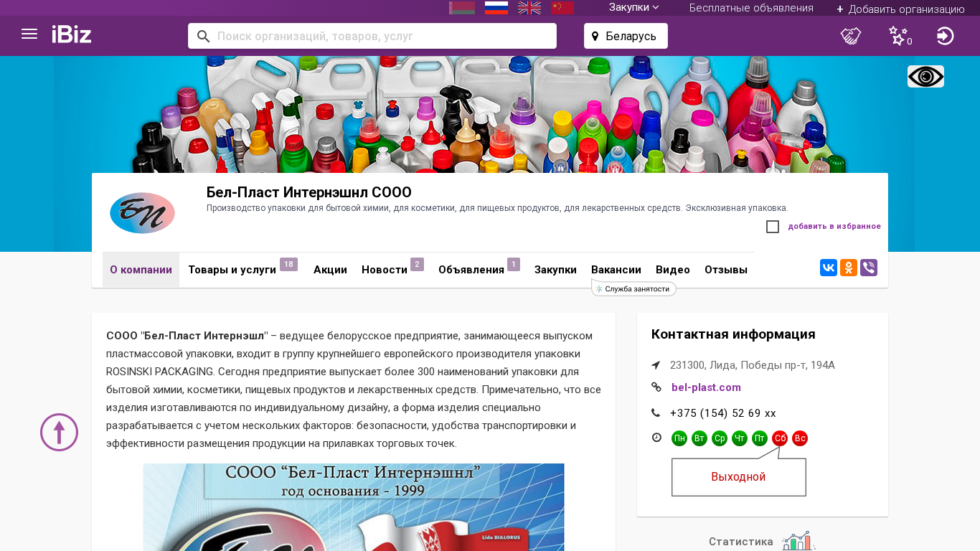980x551 pixels.
Task: Select Wednesday (Ср) schedule circle
Action: click(720, 438)
